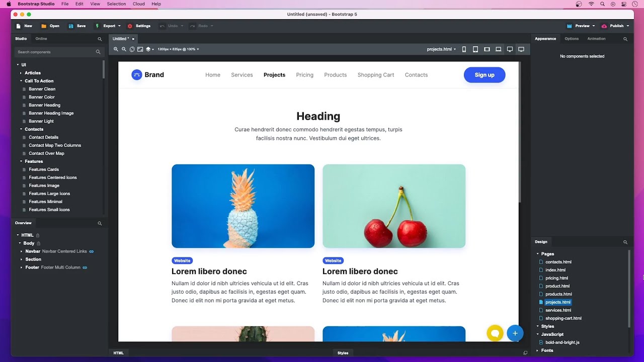Open the Cloud menu in the menu bar
This screenshot has height=362, width=644.
pos(139,4)
